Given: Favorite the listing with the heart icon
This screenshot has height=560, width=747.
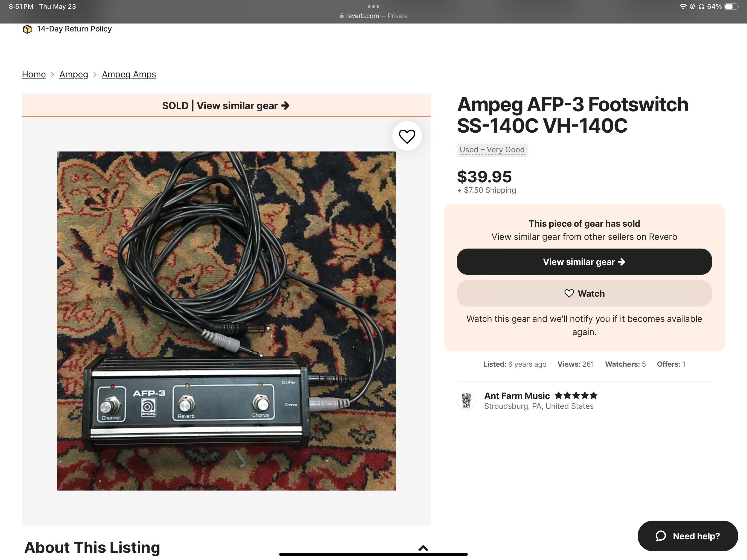Looking at the screenshot, I should coord(407,136).
